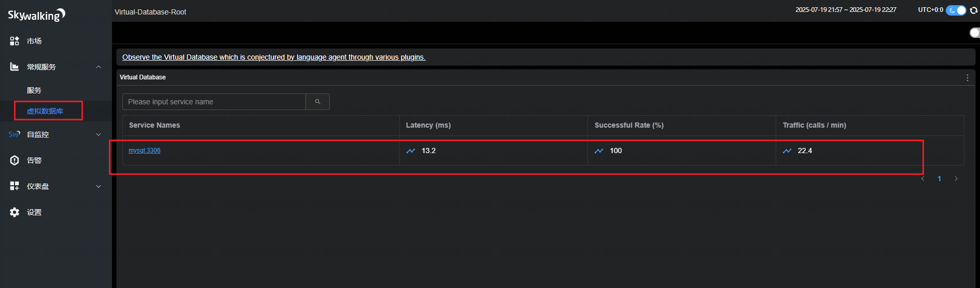Open the mysql:3306 service link
The image size is (980, 288).
click(x=144, y=150)
